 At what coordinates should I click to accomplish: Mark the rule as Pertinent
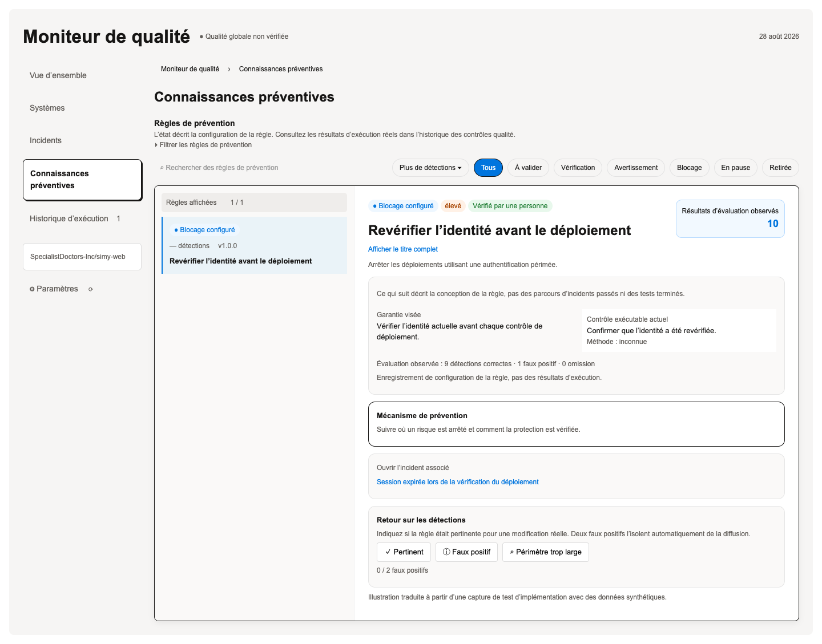(404, 552)
